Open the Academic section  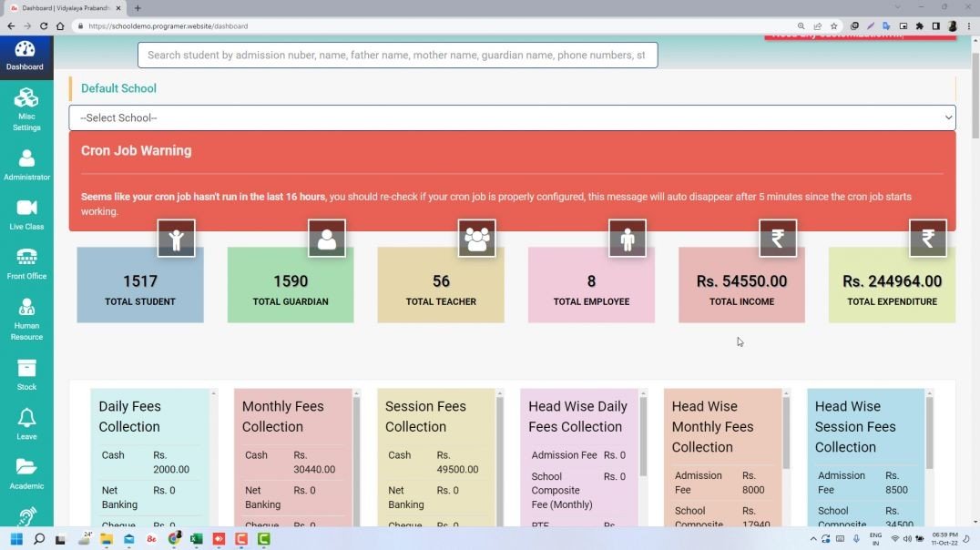(26, 474)
